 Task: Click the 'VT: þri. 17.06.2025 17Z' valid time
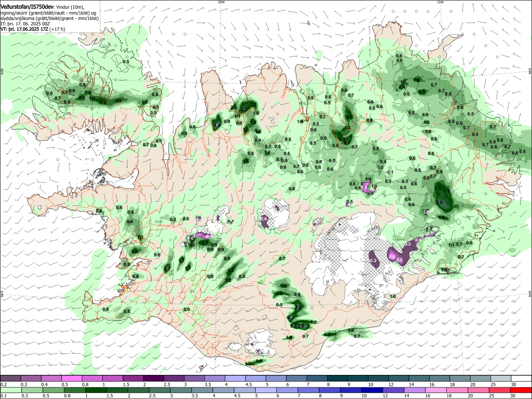pos(25,30)
